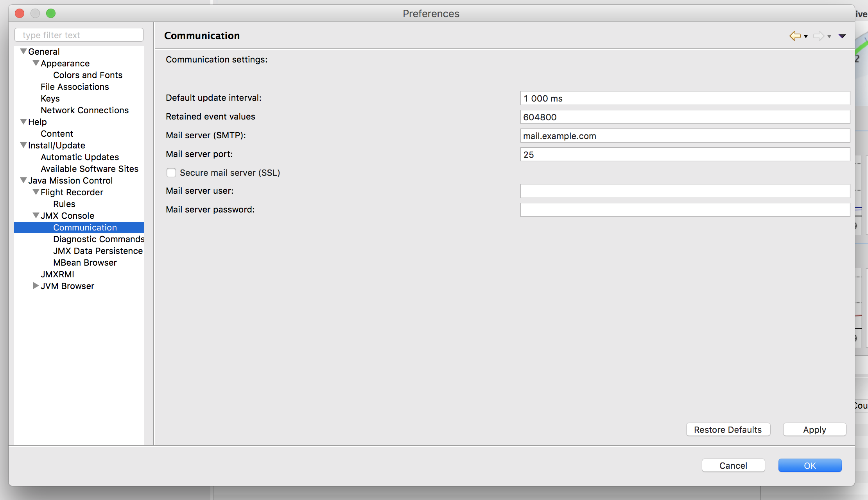Click the Mail server (SMTP) field
The image size is (868, 500).
pyautogui.click(x=685, y=136)
